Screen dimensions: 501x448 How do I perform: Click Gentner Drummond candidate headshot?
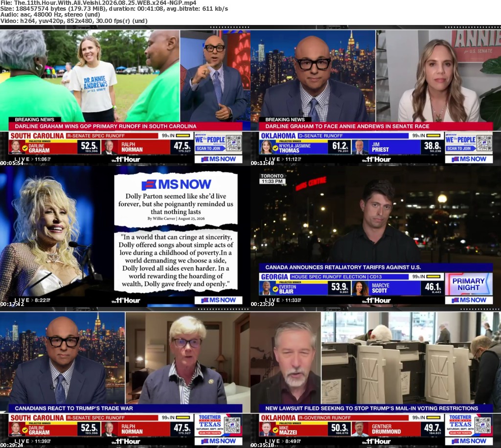coord(360,429)
